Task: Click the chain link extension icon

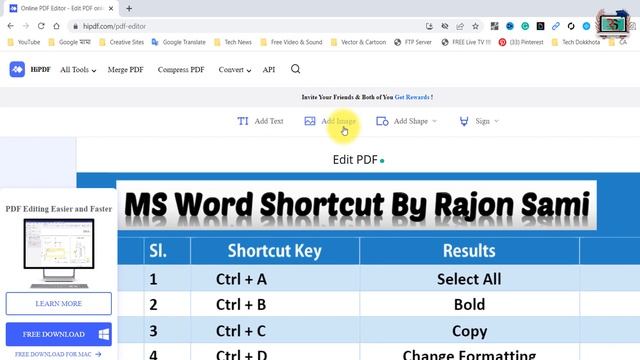Action: tap(556, 26)
